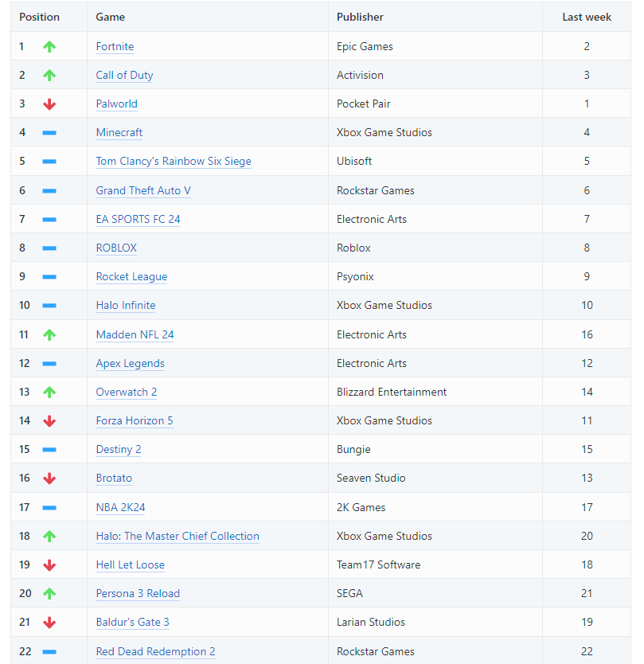Open the Madden NFL 24 link

(x=135, y=335)
